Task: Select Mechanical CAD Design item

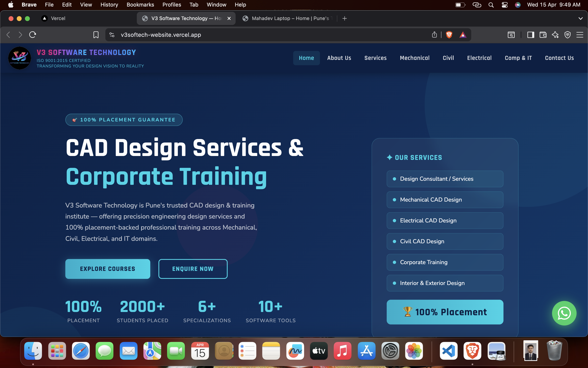Action: tap(445, 200)
